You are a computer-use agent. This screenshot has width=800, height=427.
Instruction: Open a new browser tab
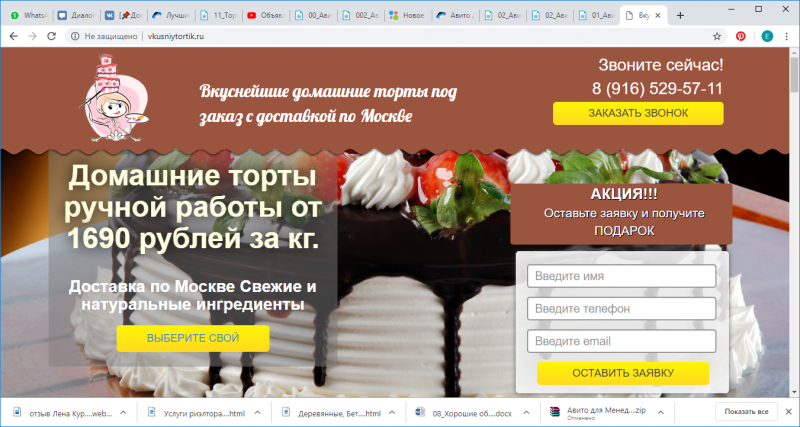tap(680, 16)
